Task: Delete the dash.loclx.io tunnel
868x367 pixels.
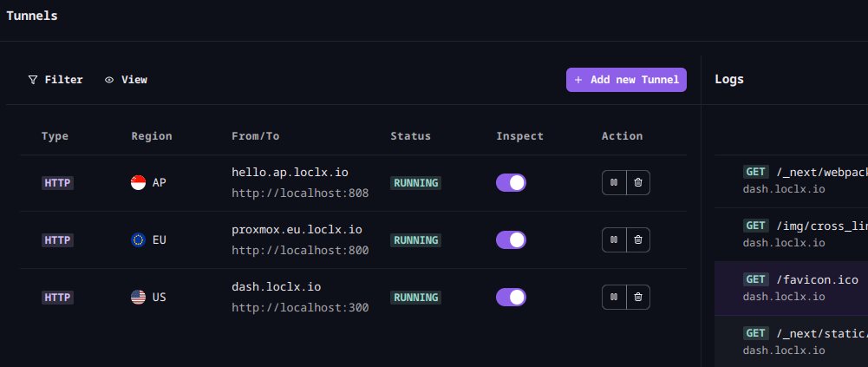Action: point(638,297)
